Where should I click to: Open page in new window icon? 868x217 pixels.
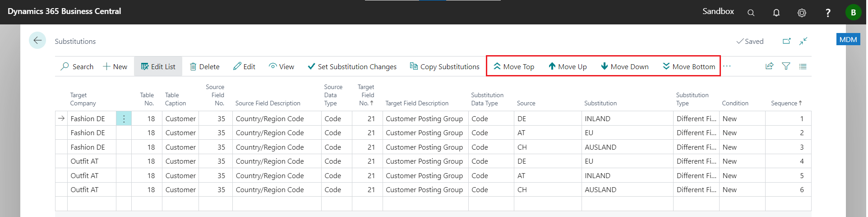pyautogui.click(x=786, y=41)
